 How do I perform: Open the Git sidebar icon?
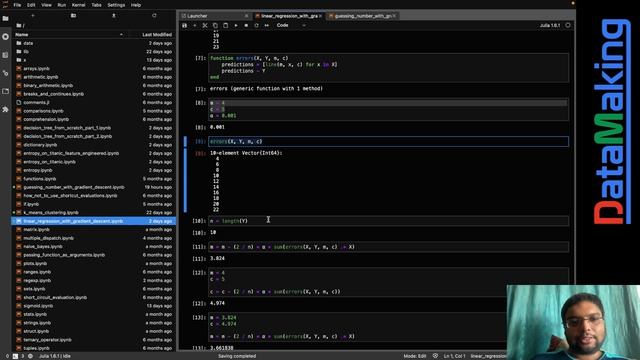5,73
